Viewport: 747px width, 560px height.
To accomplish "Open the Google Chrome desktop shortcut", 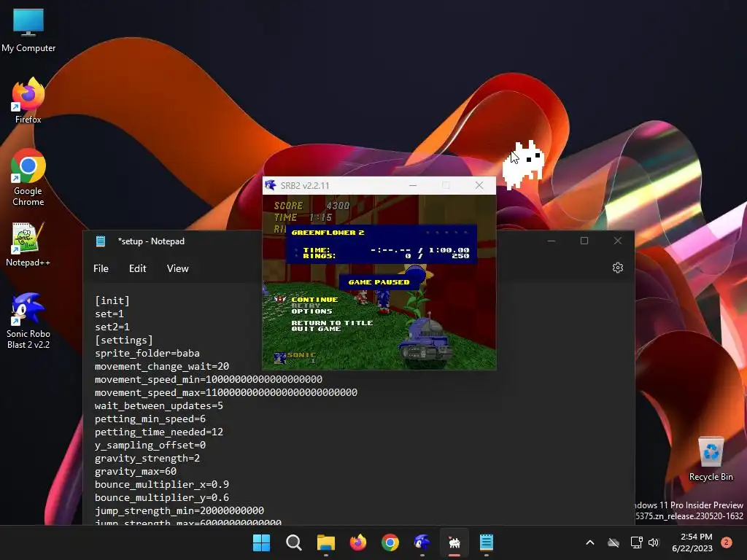I will point(28,177).
